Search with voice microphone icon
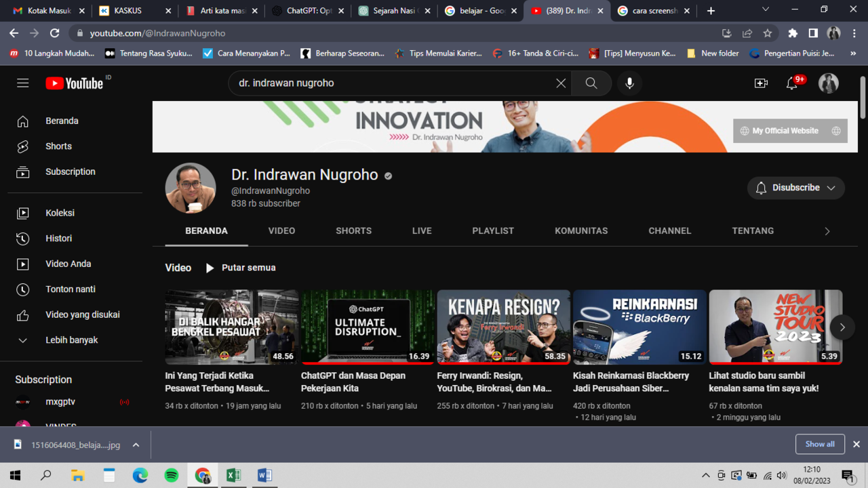Image resolution: width=868 pixels, height=488 pixels. click(x=629, y=83)
